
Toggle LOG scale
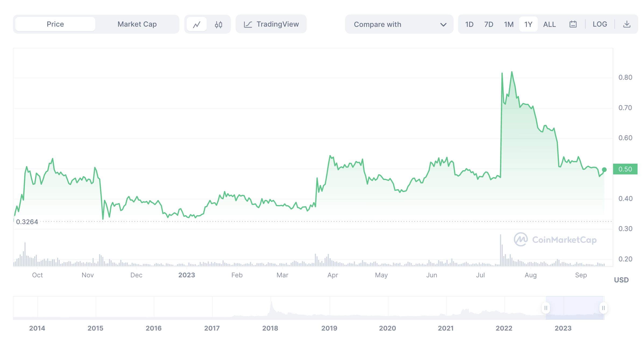click(x=600, y=24)
